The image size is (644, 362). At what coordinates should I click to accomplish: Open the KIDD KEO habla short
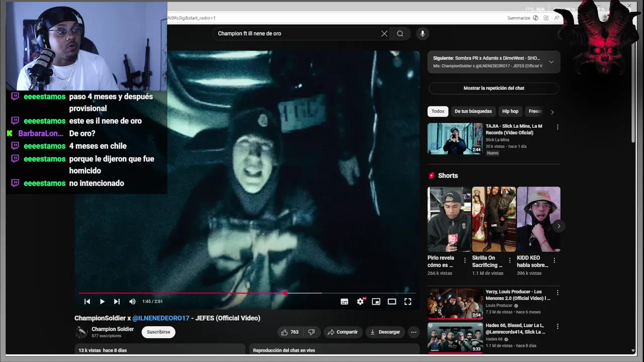tap(538, 219)
